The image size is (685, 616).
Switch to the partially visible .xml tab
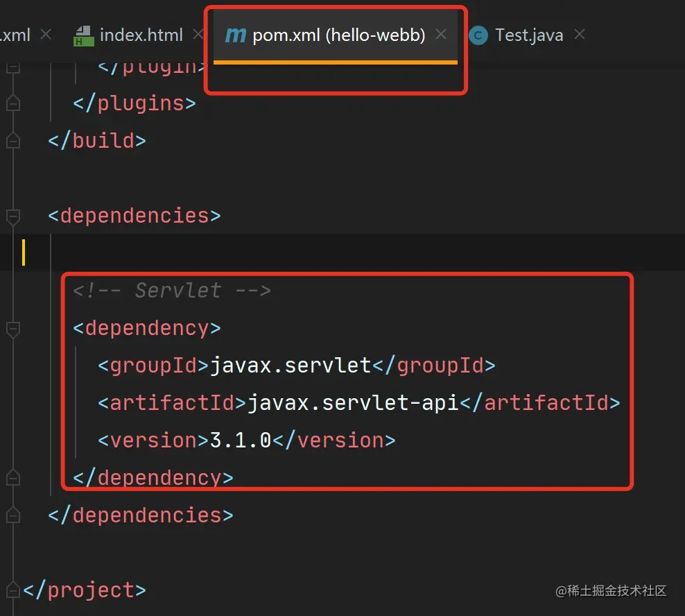click(15, 35)
